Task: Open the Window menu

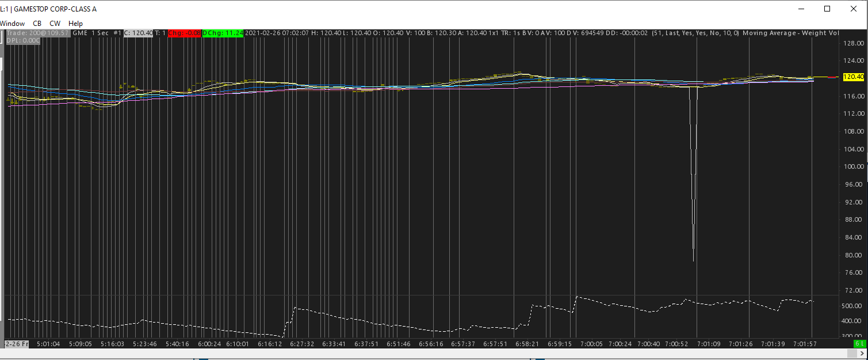Action: pos(12,24)
